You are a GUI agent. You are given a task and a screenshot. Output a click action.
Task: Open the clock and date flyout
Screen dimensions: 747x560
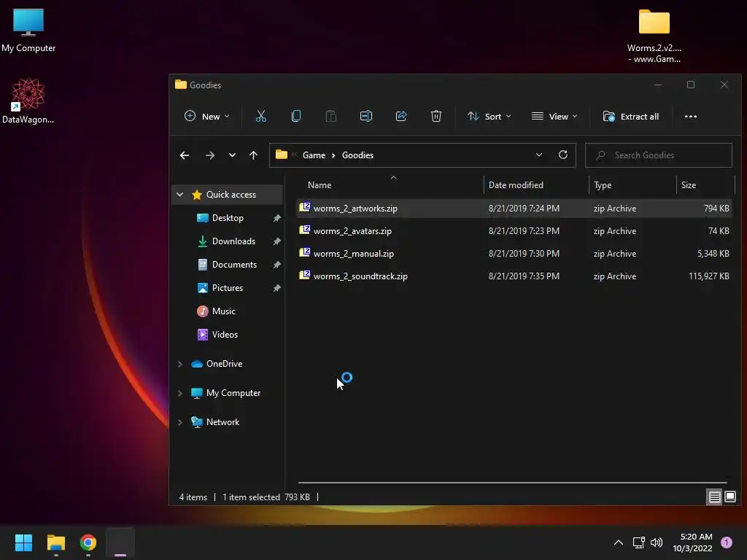tap(692, 542)
